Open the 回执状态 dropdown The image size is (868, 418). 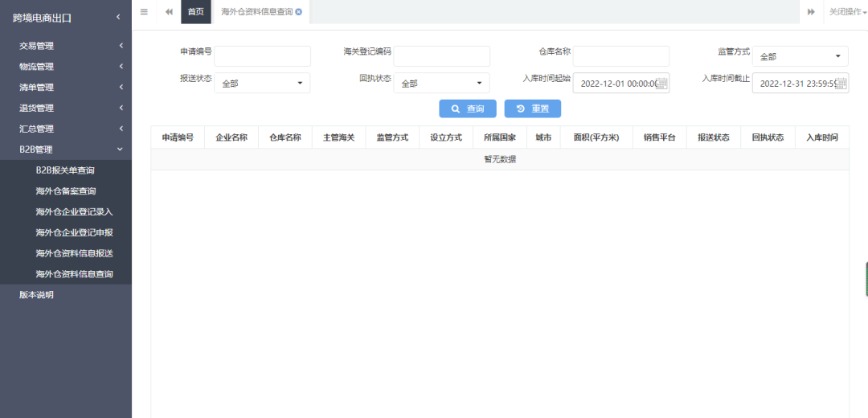tap(441, 83)
